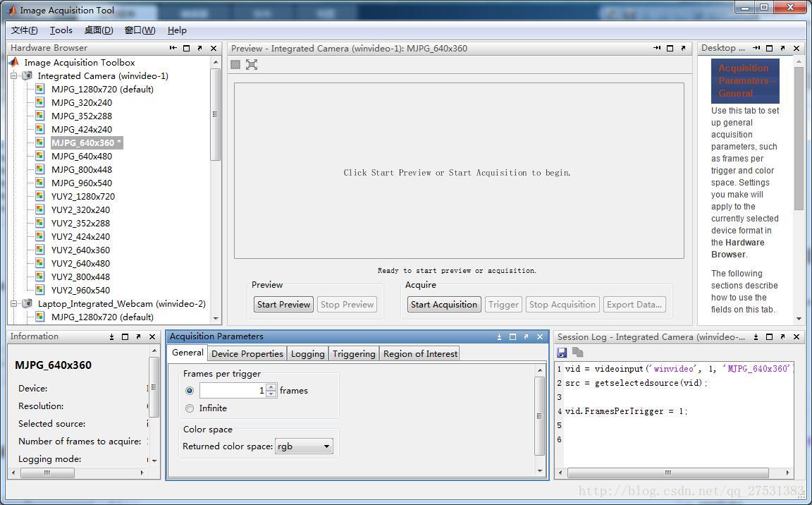Image resolution: width=812 pixels, height=505 pixels.
Task: Select MJPG_1280x720 (default) under Integrated Camera
Action: pyautogui.click(x=102, y=89)
